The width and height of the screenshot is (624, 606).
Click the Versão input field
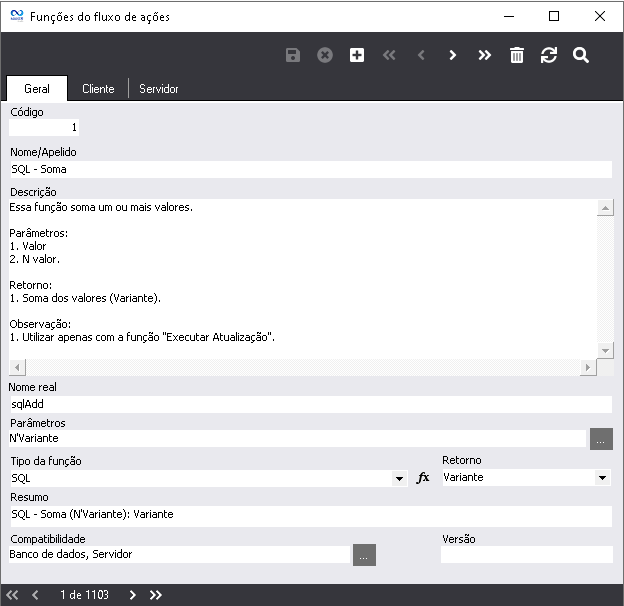point(526,554)
